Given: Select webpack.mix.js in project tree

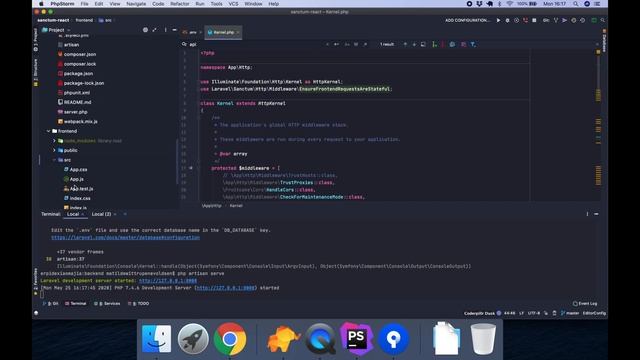Looking at the screenshot, I should [x=77, y=122].
